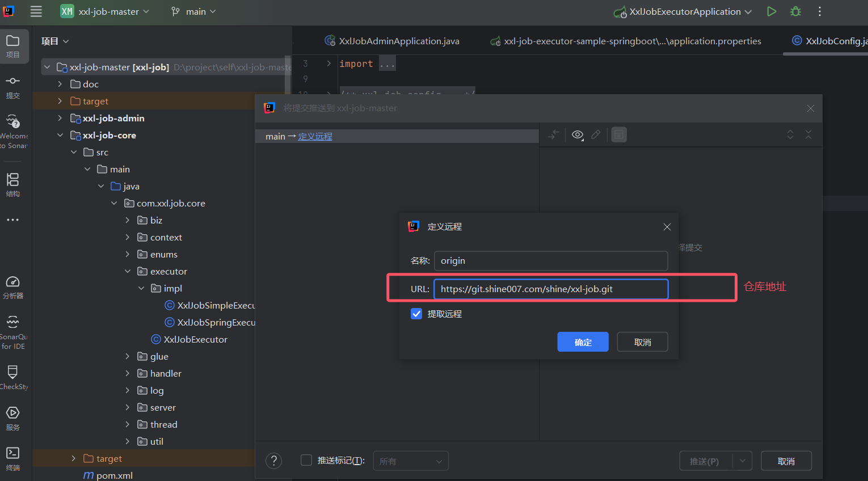The height and width of the screenshot is (481, 868).
Task: Open the Profiler tool window icon
Action: click(x=12, y=286)
